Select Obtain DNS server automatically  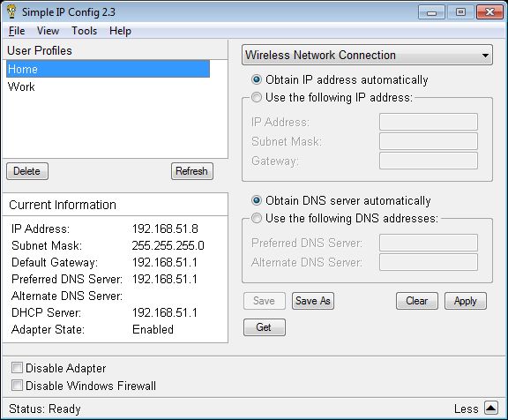click(257, 200)
